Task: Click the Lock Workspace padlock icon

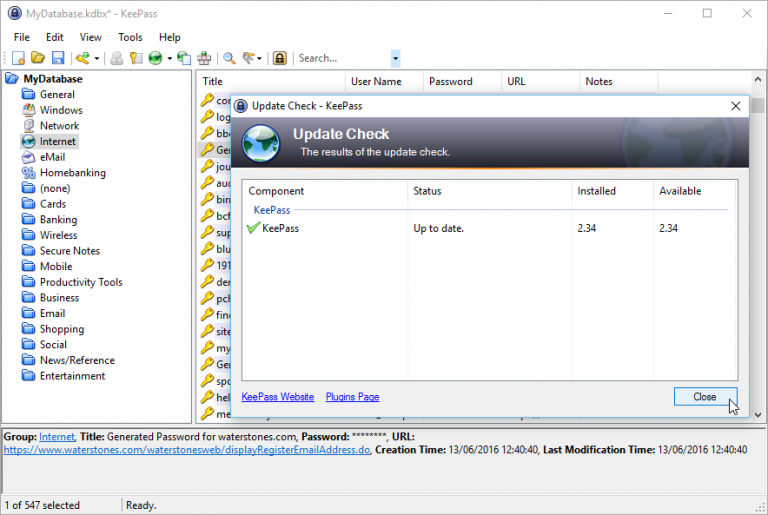Action: click(x=280, y=58)
